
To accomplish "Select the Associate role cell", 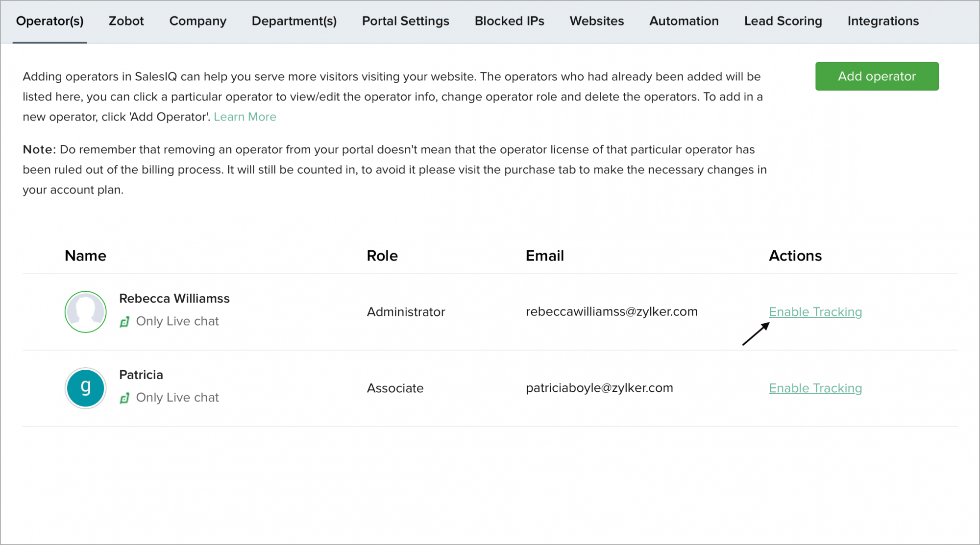I will click(x=395, y=388).
